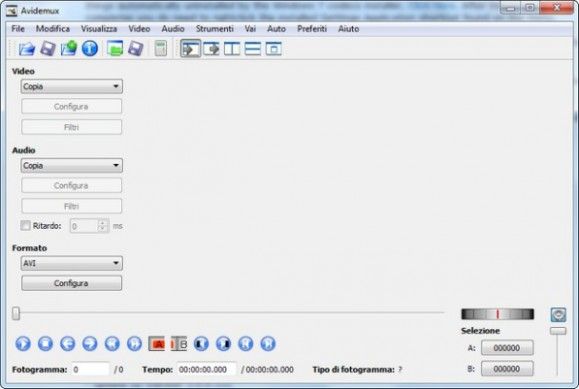Open the Formato AVI dropdown
The image size is (579, 389).
[x=72, y=263]
